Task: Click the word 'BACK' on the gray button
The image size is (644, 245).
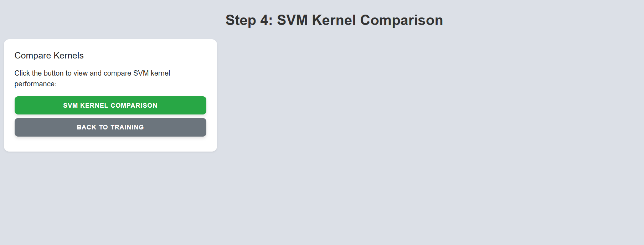Action: (x=87, y=127)
